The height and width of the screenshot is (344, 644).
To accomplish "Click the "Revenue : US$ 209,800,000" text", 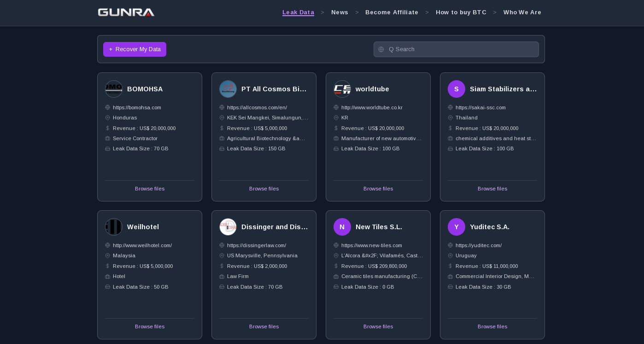I will [374, 266].
